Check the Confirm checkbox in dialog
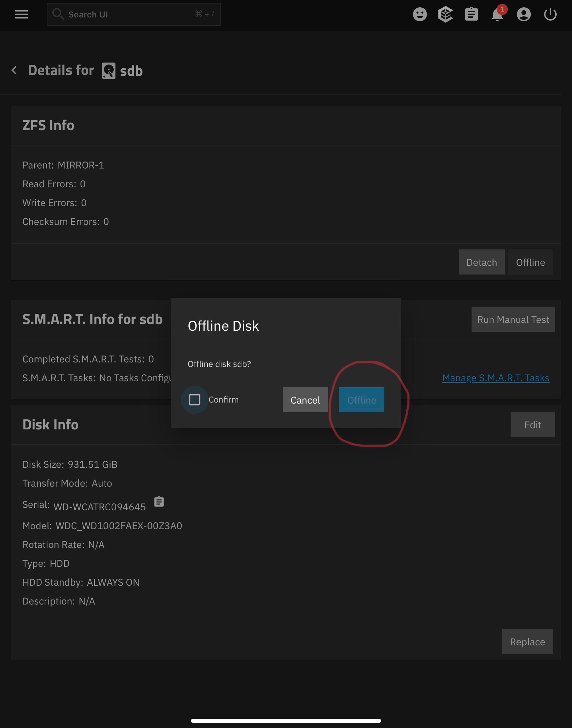Image resolution: width=572 pixels, height=728 pixels. pyautogui.click(x=195, y=400)
